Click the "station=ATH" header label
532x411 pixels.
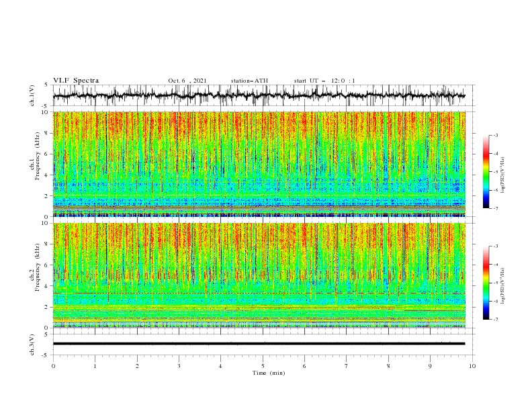tap(249, 81)
